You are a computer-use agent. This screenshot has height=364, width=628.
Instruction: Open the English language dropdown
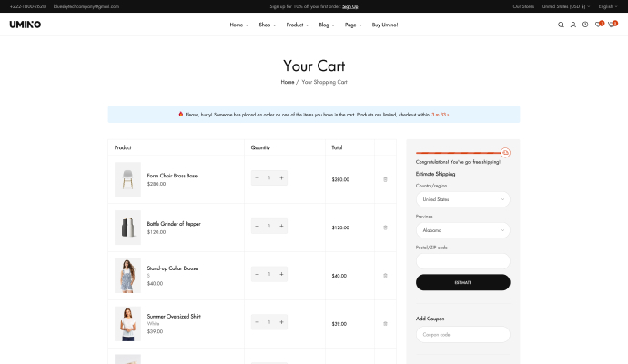click(x=608, y=6)
